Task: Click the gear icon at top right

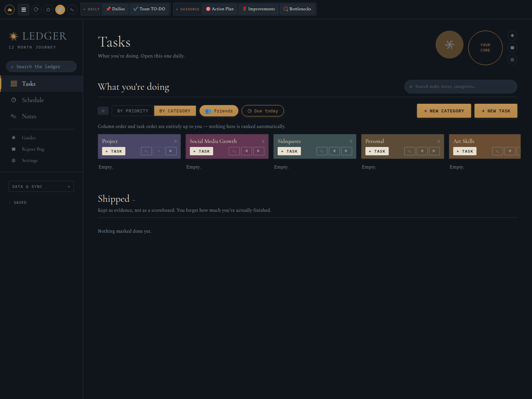Action: pos(512,60)
